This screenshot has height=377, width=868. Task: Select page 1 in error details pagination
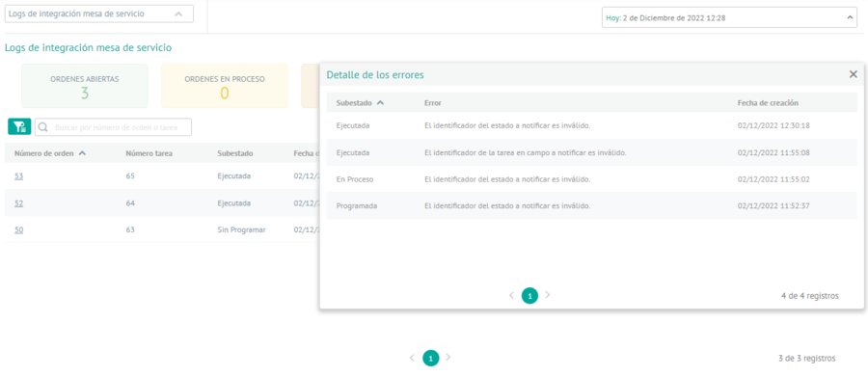pyautogui.click(x=529, y=296)
